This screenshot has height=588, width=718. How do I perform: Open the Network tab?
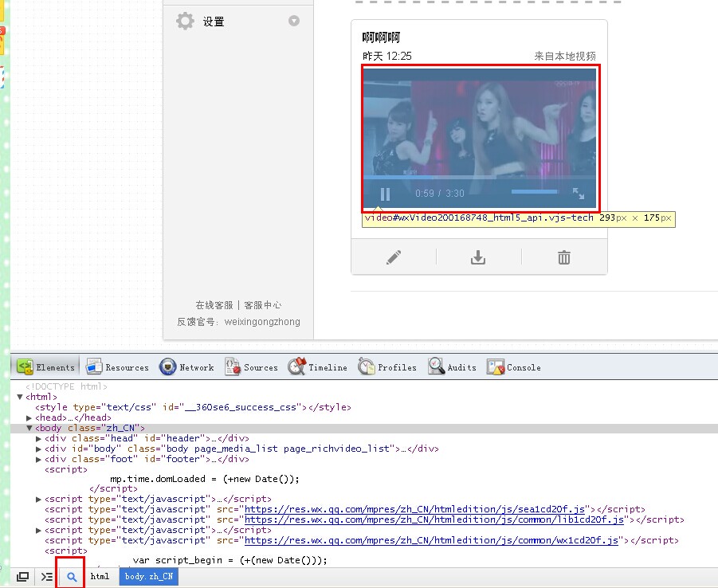(186, 367)
